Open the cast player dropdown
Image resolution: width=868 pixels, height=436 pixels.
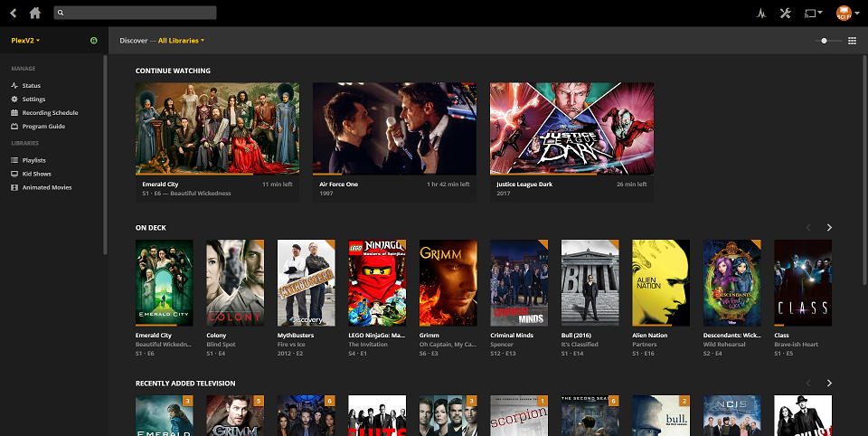[813, 14]
